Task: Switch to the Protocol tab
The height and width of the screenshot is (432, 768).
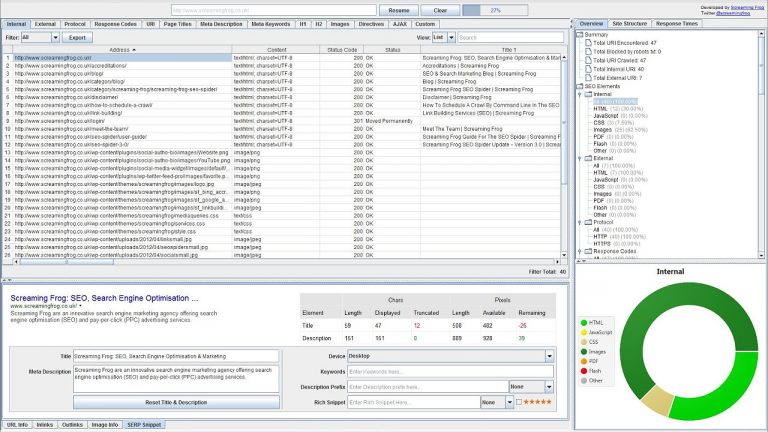Action: [x=75, y=24]
